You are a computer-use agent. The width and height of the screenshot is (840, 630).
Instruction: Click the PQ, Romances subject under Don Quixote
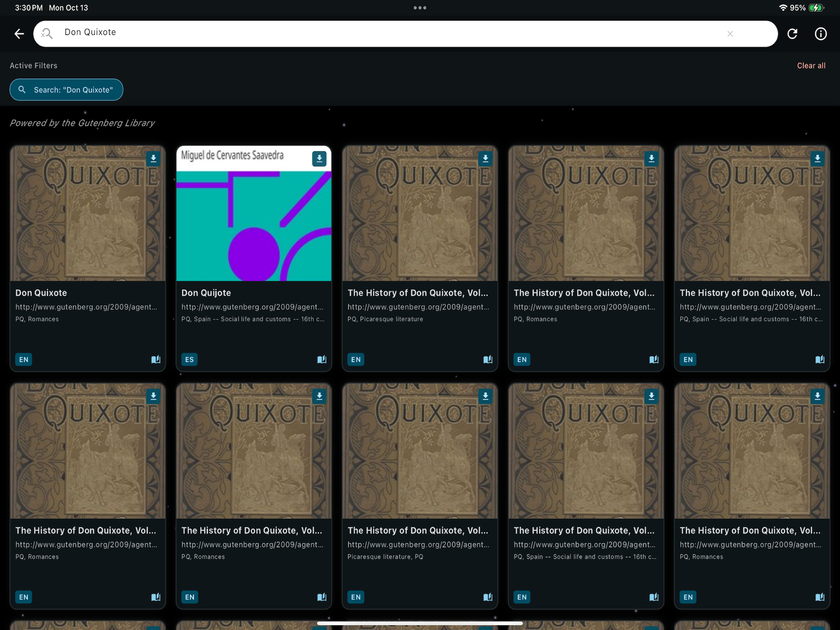tap(37, 319)
